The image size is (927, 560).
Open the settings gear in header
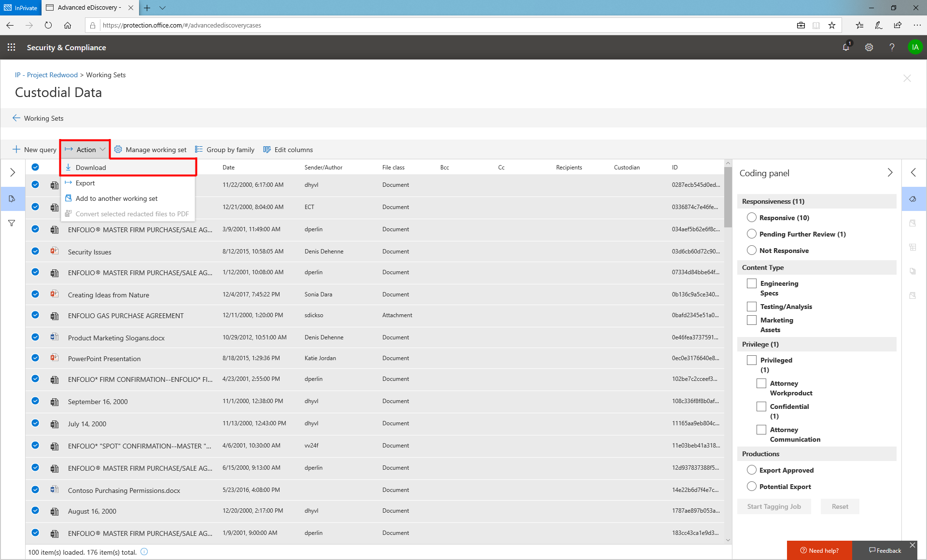point(869,47)
